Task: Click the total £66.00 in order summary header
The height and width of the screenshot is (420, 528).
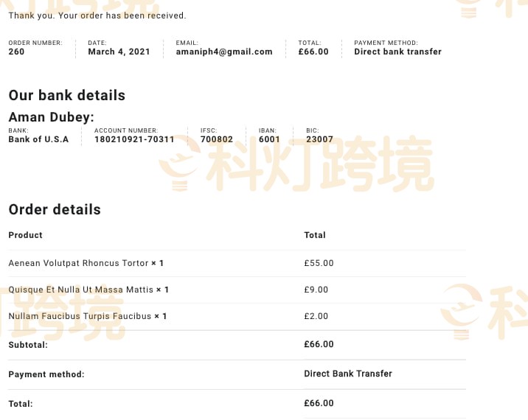Action: click(x=313, y=52)
